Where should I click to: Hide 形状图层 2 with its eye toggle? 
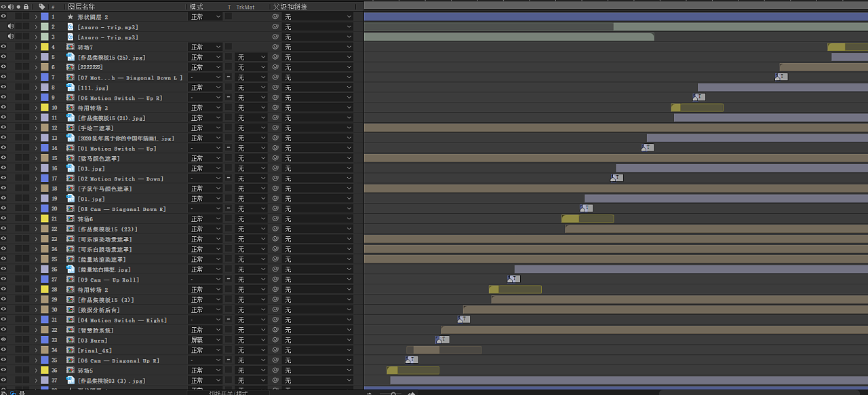point(3,17)
